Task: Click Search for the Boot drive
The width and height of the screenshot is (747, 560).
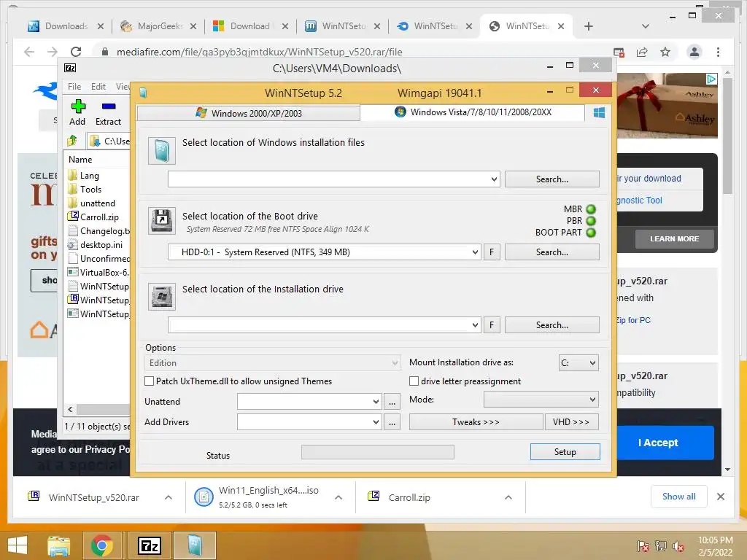Action: [551, 252]
